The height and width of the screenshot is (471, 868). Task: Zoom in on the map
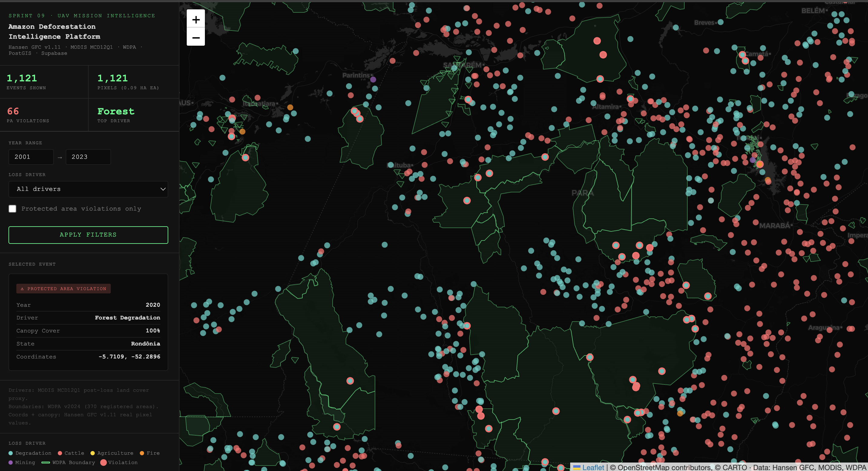[x=196, y=19]
